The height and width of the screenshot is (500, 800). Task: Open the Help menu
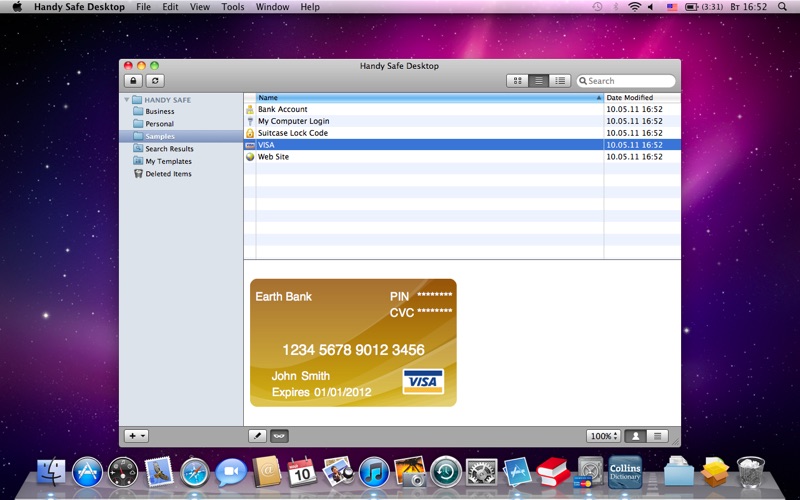click(x=310, y=7)
